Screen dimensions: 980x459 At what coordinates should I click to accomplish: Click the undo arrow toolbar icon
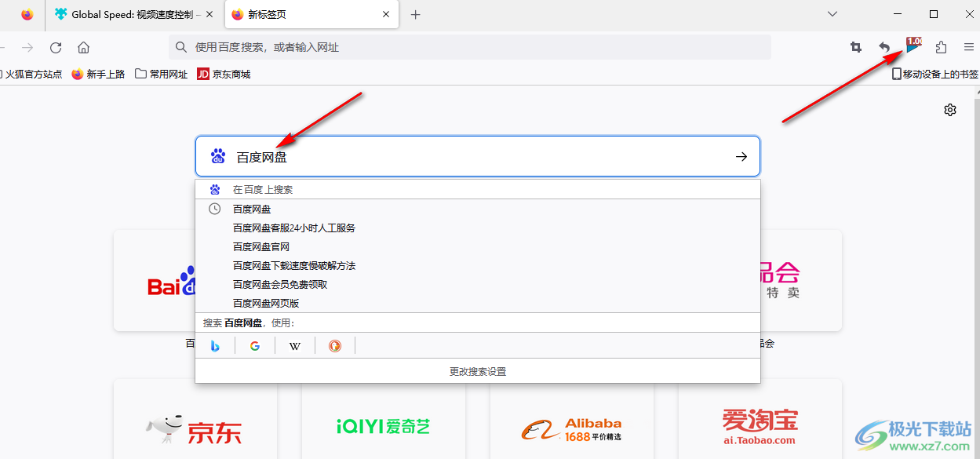(884, 48)
